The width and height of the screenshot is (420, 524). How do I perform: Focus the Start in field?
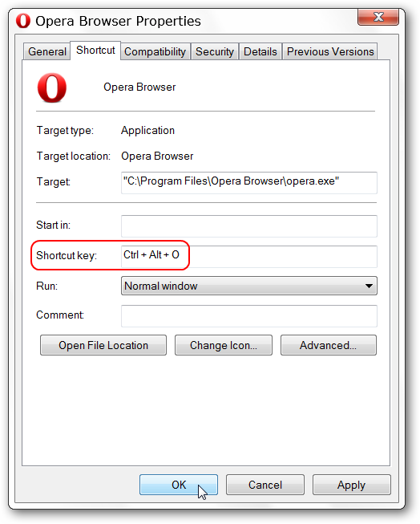click(x=249, y=226)
